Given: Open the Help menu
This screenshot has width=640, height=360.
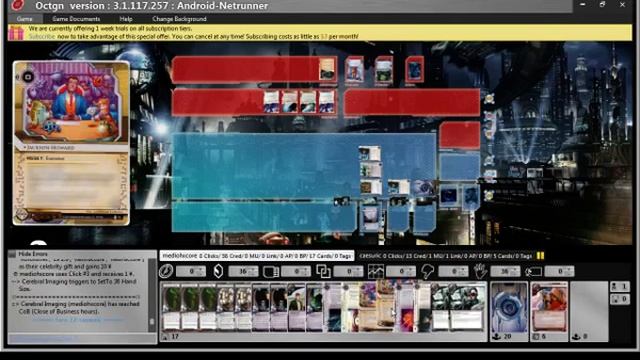Looking at the screenshot, I should 126,19.
